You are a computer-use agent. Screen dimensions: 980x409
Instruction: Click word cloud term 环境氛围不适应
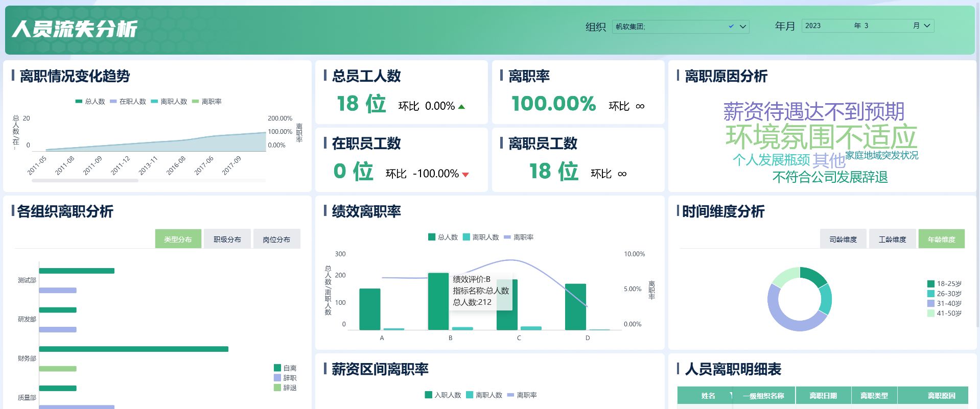(821, 137)
